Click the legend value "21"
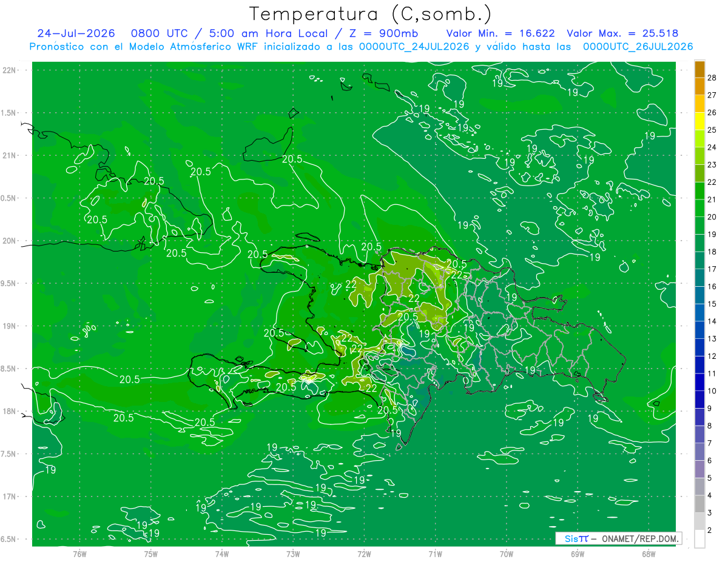728x562 pixels. (712, 199)
